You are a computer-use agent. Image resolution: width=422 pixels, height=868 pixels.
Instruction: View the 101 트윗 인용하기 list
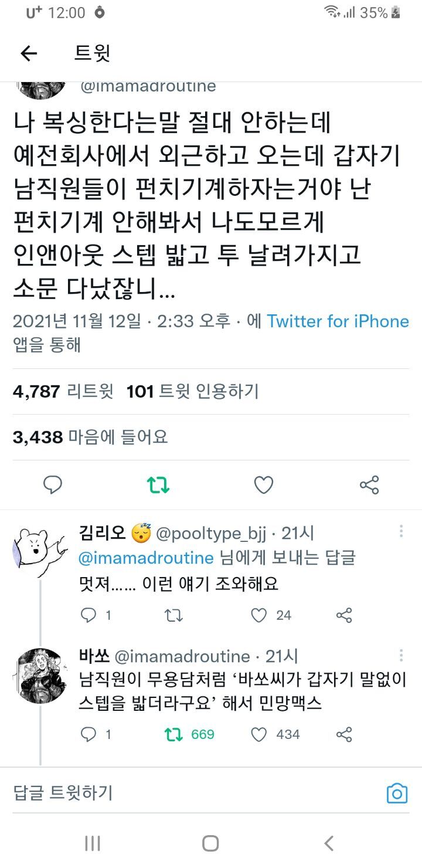(x=193, y=391)
